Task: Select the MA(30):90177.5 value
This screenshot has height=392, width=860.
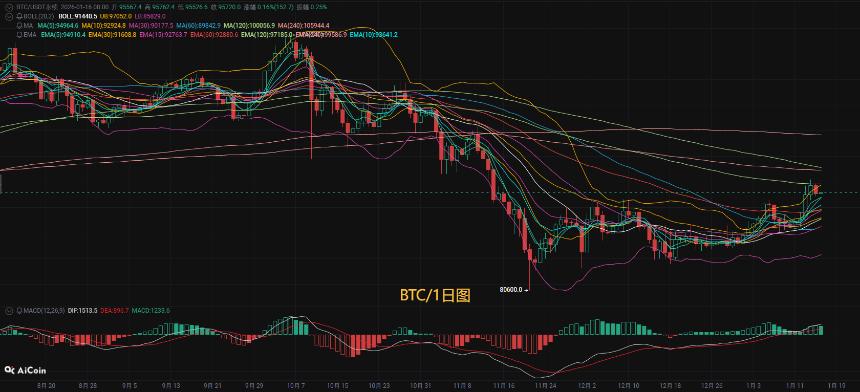Action: [x=151, y=26]
